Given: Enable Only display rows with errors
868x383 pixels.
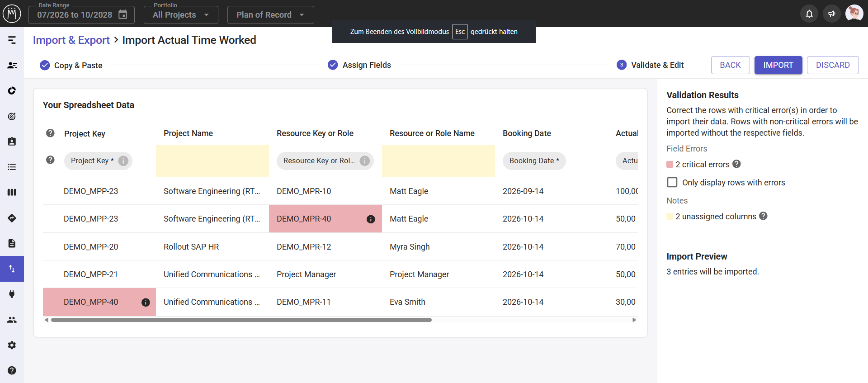Looking at the screenshot, I should click(672, 182).
